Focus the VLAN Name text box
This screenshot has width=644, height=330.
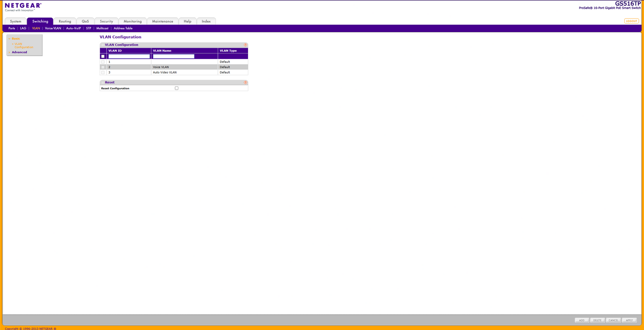(173, 57)
